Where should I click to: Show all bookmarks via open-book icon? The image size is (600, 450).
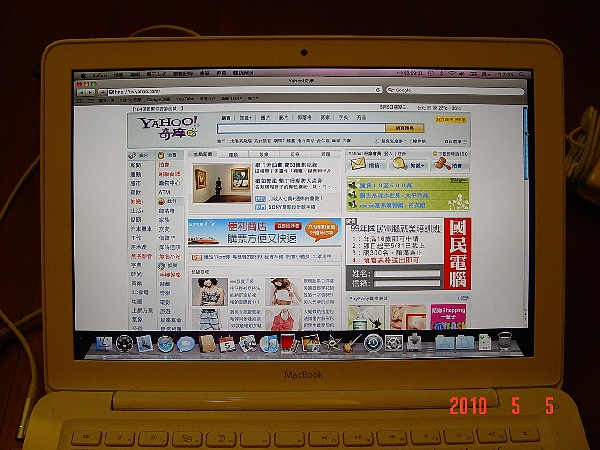coord(80,101)
